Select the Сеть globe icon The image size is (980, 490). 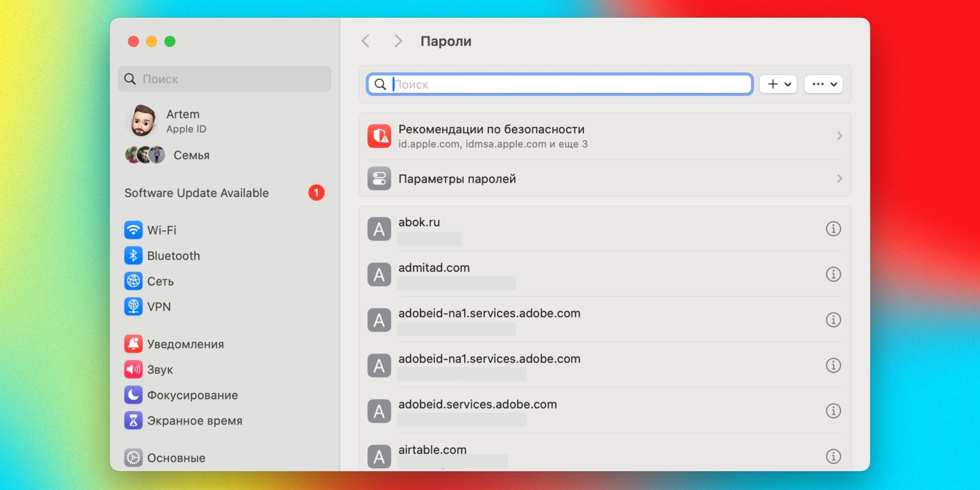pyautogui.click(x=133, y=281)
